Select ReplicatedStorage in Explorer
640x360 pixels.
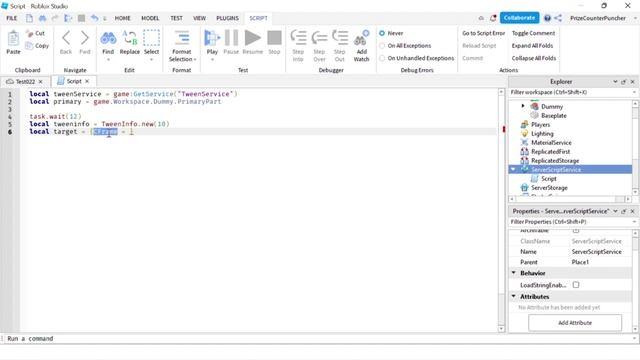[x=555, y=160]
